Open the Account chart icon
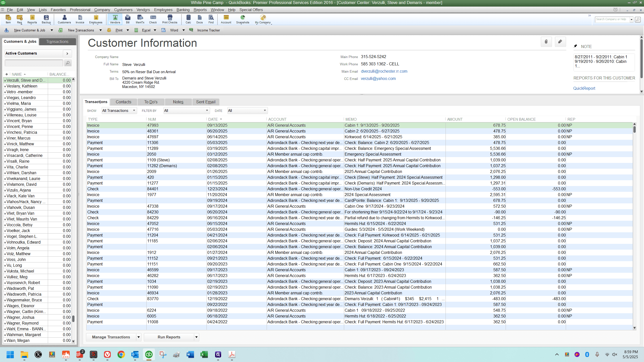644x362 pixels. [226, 19]
